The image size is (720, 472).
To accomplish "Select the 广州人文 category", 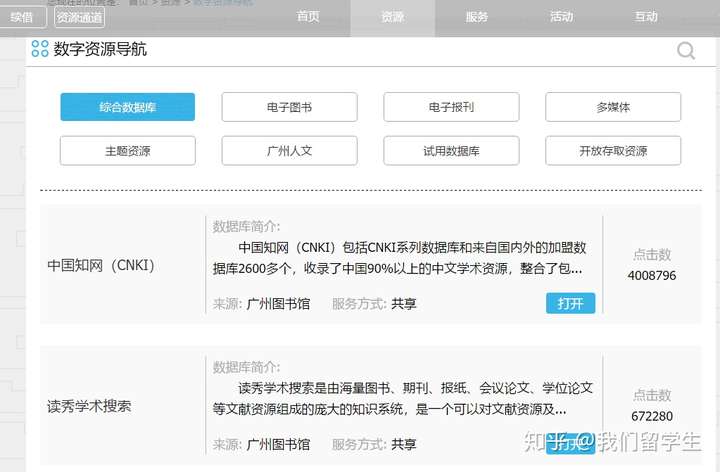I will (289, 151).
